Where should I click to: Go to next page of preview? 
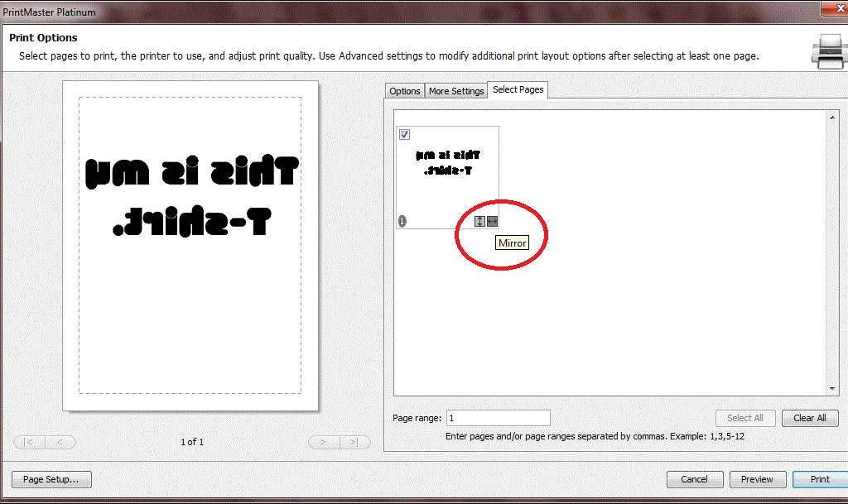point(323,442)
